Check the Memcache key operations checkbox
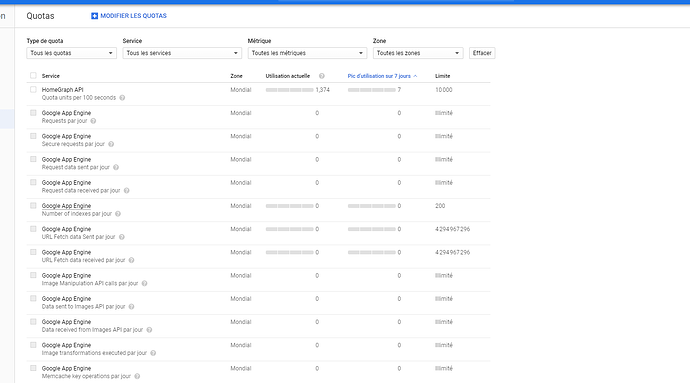This screenshot has height=383, width=690. point(33,368)
